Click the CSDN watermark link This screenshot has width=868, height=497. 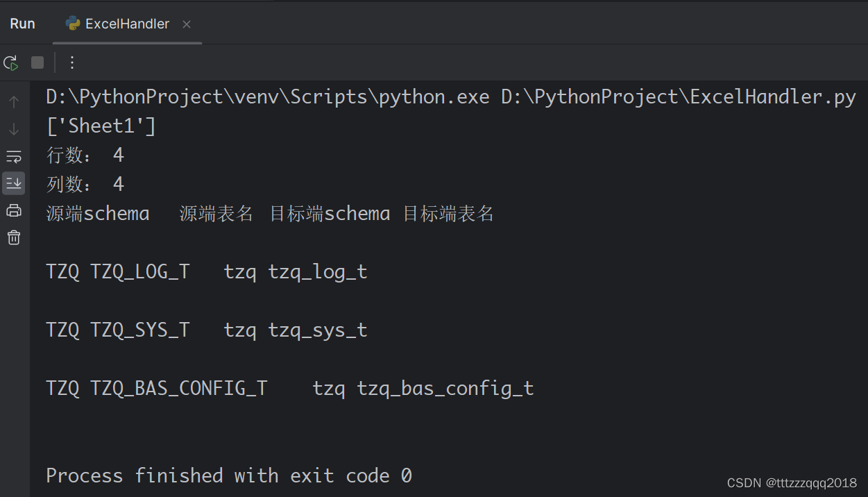[x=792, y=482]
